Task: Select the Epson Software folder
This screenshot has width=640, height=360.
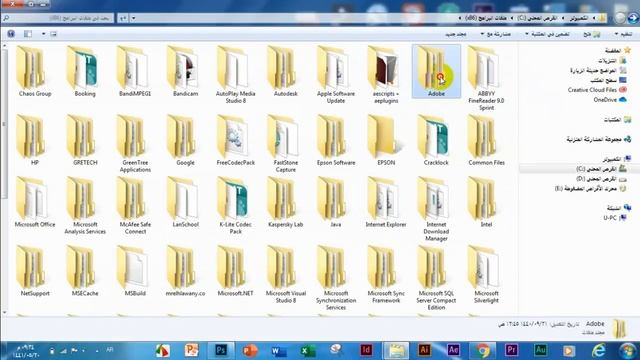Action: [336, 140]
